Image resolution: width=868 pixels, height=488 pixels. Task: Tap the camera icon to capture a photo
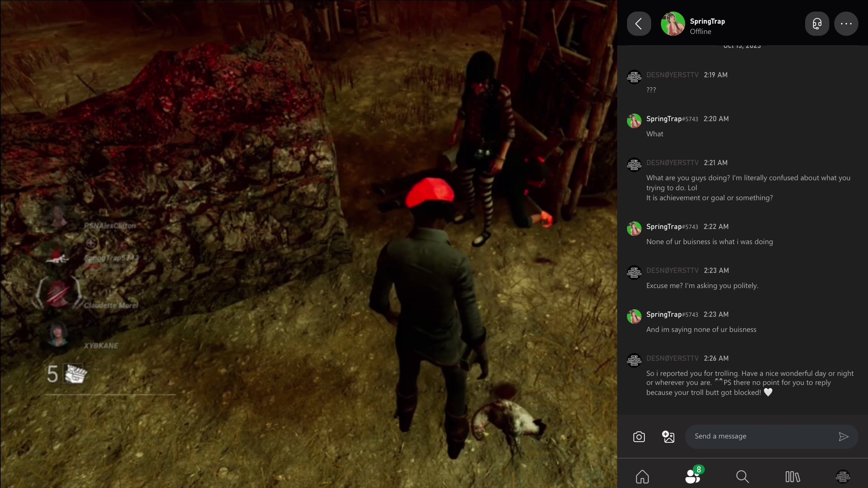pos(639,436)
